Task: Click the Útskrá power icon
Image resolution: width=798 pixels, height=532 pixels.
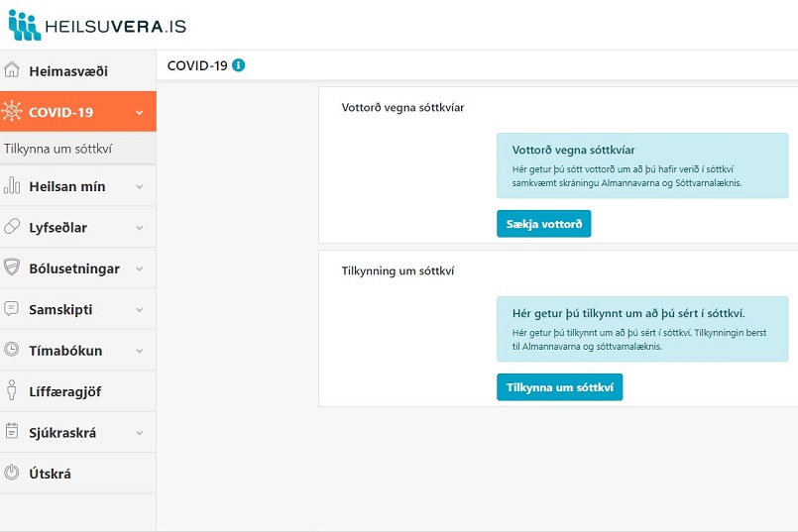Action: click(12, 473)
